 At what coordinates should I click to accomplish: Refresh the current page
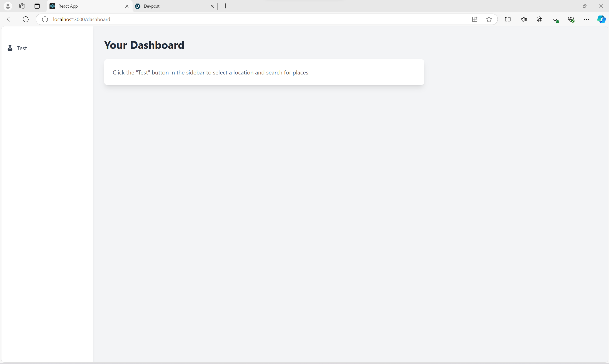(26, 19)
